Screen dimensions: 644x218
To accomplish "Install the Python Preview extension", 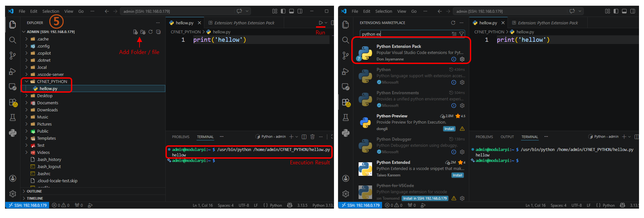I will pos(449,129).
